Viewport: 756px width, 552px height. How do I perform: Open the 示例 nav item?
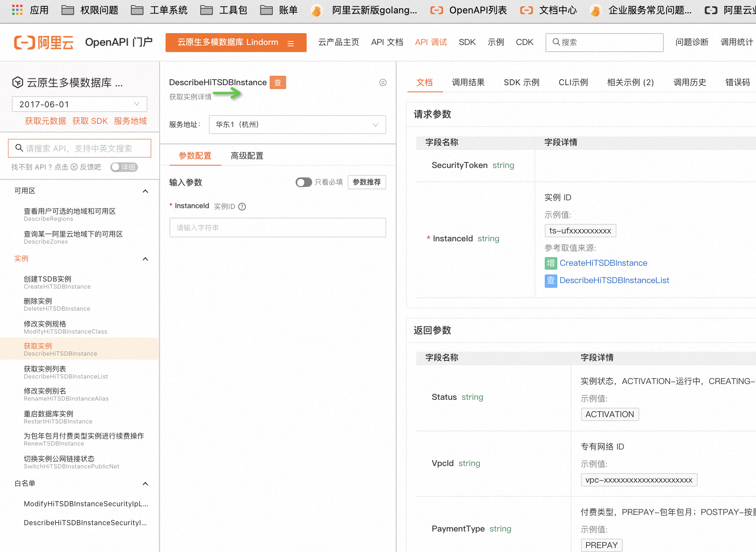(496, 42)
